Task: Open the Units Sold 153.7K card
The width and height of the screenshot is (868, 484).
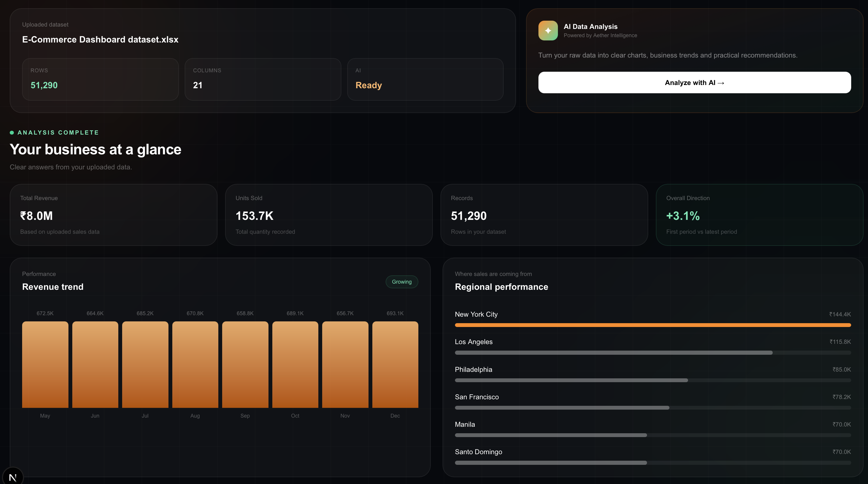Action: click(x=329, y=215)
